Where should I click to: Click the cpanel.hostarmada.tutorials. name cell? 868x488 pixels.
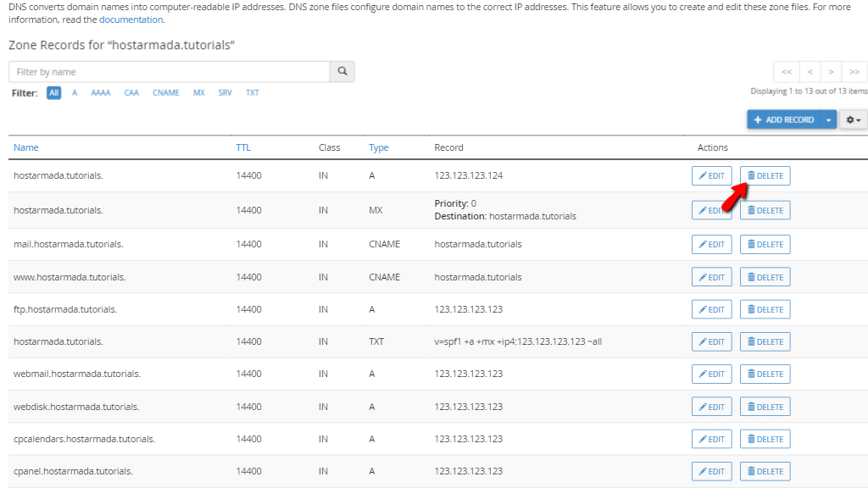(x=73, y=471)
